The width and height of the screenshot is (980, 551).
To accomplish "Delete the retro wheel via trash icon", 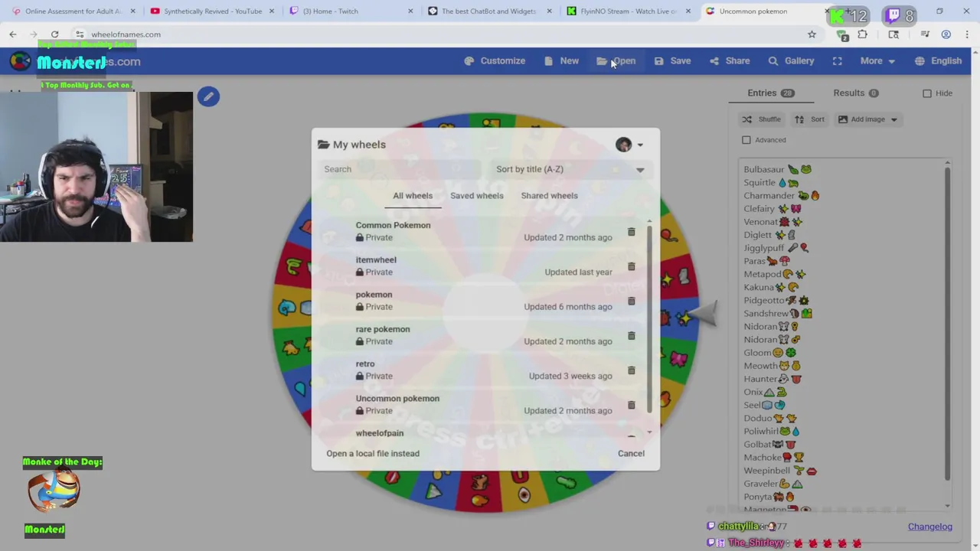I will click(631, 370).
